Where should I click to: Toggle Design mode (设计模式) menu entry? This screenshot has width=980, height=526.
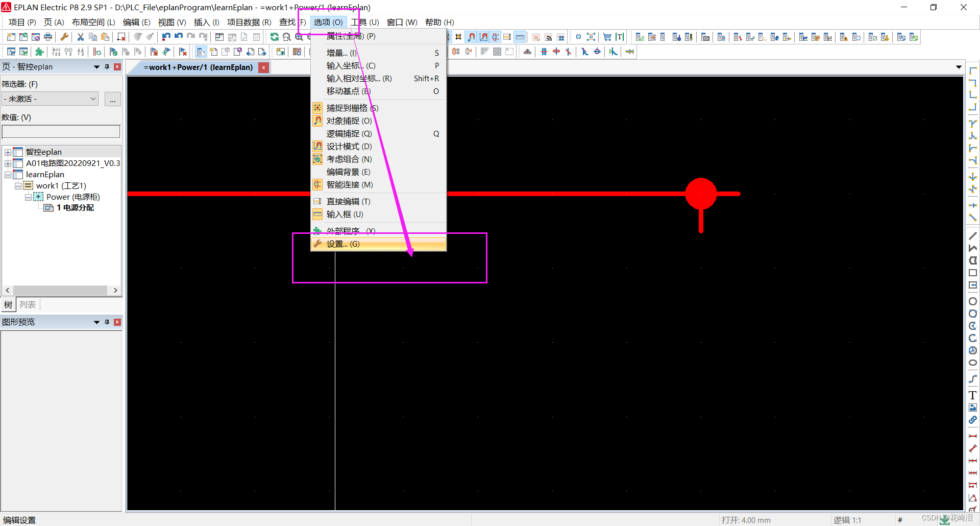point(378,146)
